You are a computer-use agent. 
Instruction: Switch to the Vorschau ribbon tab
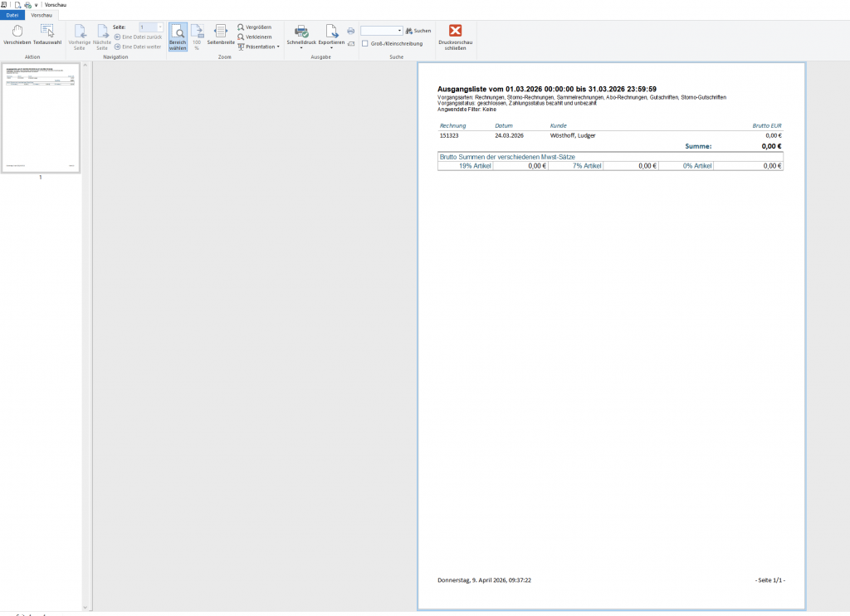42,15
